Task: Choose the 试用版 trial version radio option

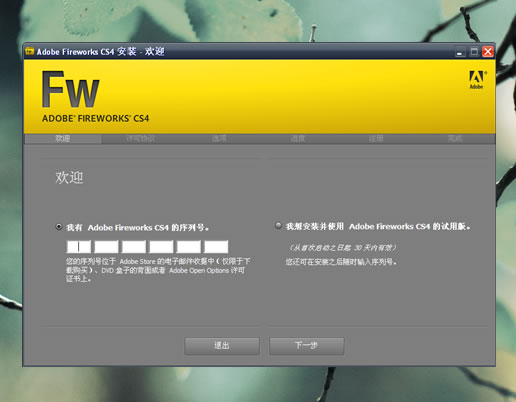Action: [278, 226]
